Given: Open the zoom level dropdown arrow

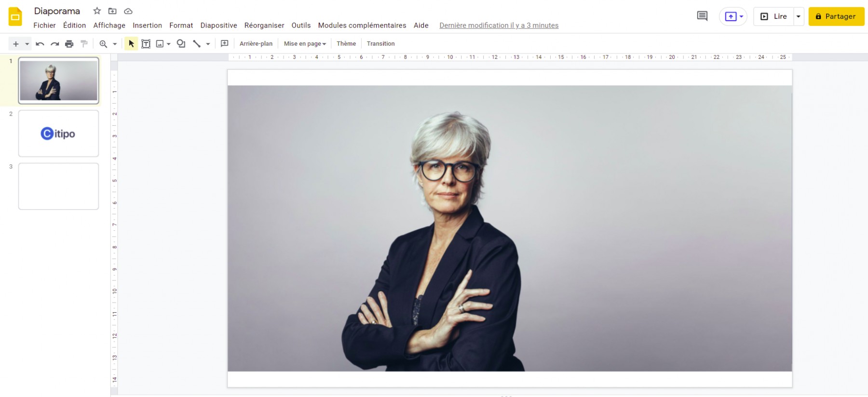Looking at the screenshot, I should (115, 44).
